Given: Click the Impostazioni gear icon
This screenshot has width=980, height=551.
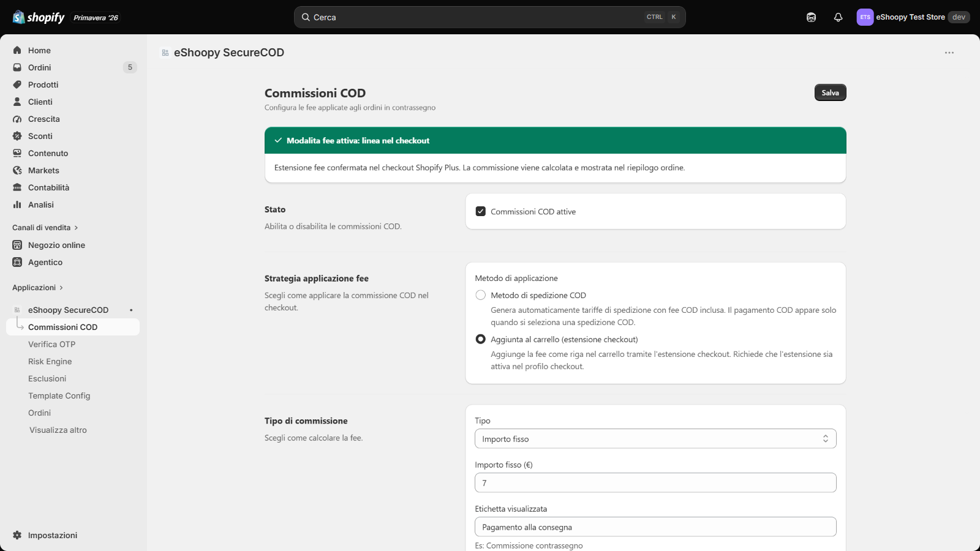Looking at the screenshot, I should click(17, 535).
